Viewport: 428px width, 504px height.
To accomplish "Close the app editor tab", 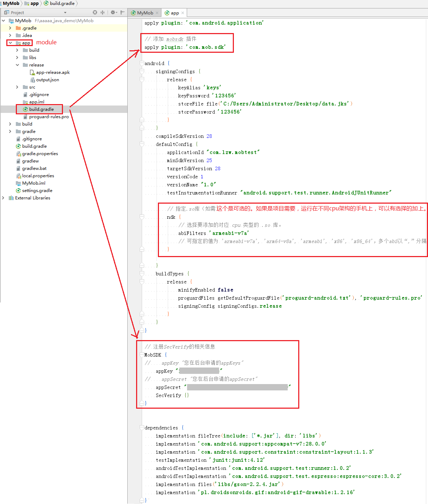I will [183, 13].
